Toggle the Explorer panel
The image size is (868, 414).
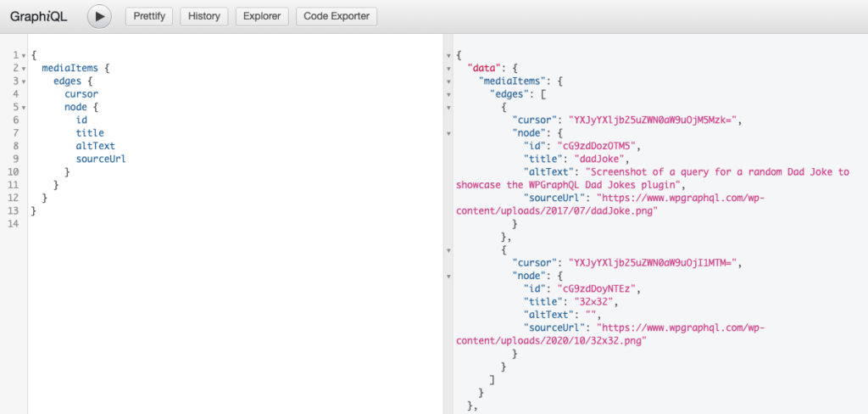tap(262, 16)
